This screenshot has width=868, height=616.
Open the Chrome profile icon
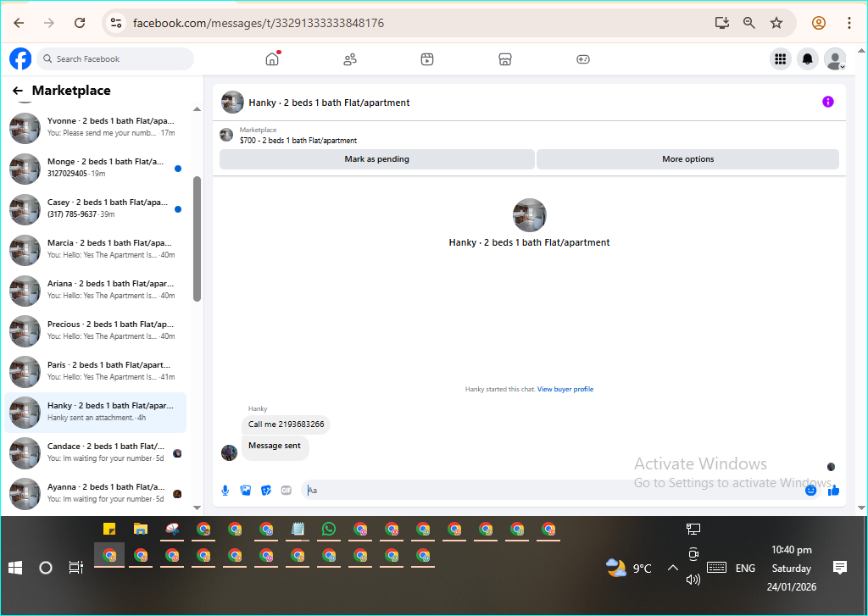click(819, 23)
